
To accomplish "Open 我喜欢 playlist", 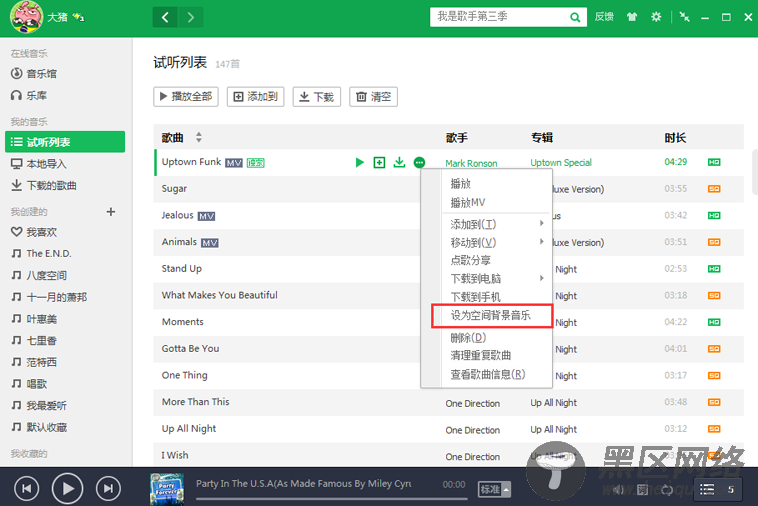I will (34, 232).
